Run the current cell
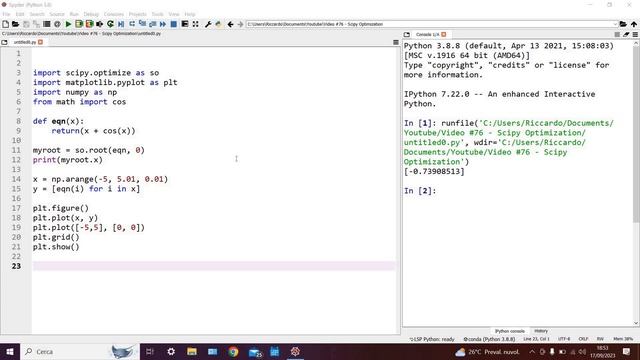 tap(79, 24)
